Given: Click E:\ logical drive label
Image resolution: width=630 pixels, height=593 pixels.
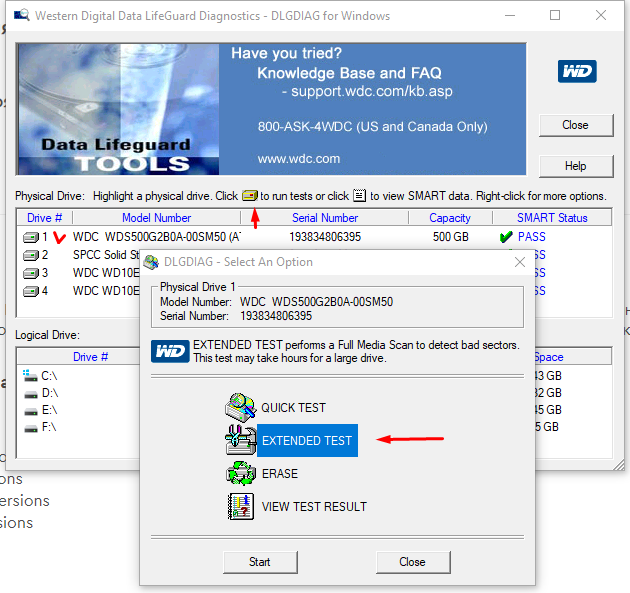Looking at the screenshot, I should (x=49, y=410).
